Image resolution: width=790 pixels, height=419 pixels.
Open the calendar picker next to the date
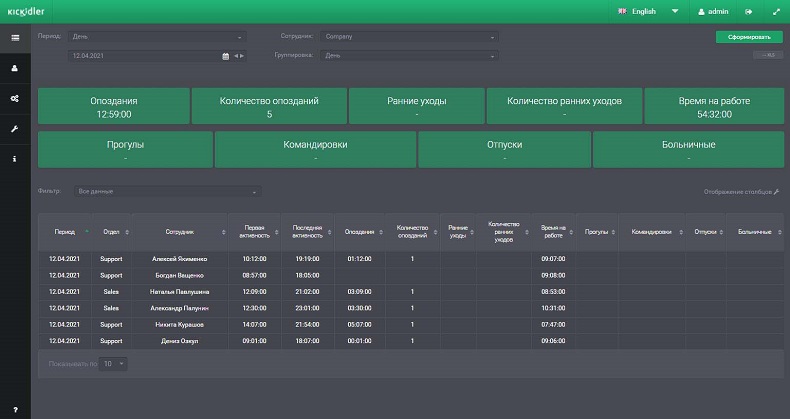click(x=226, y=56)
